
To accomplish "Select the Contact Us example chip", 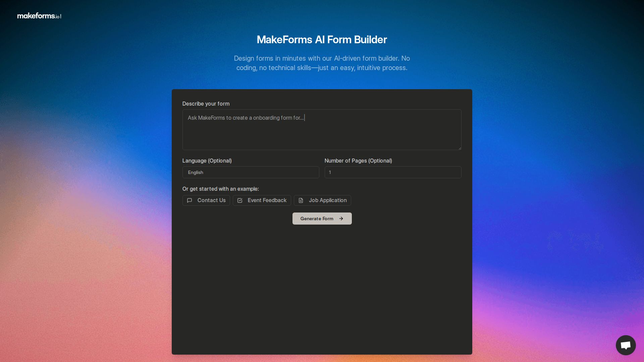I will (x=206, y=200).
